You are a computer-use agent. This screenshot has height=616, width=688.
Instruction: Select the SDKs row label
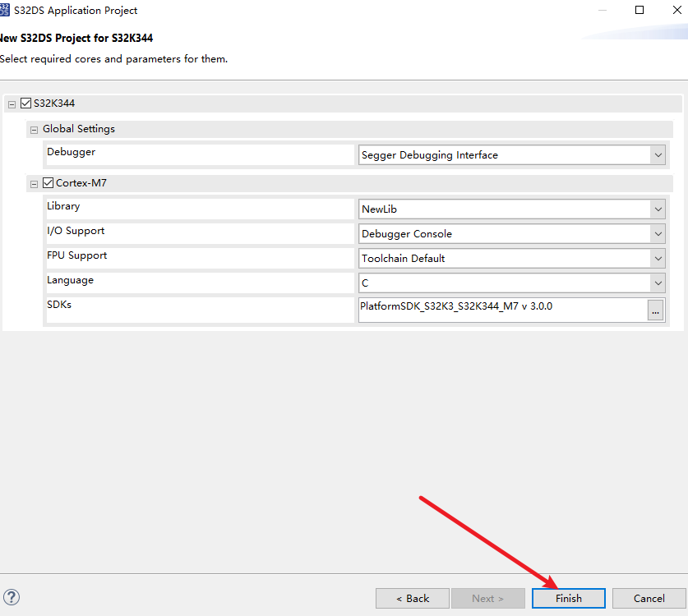click(x=59, y=304)
